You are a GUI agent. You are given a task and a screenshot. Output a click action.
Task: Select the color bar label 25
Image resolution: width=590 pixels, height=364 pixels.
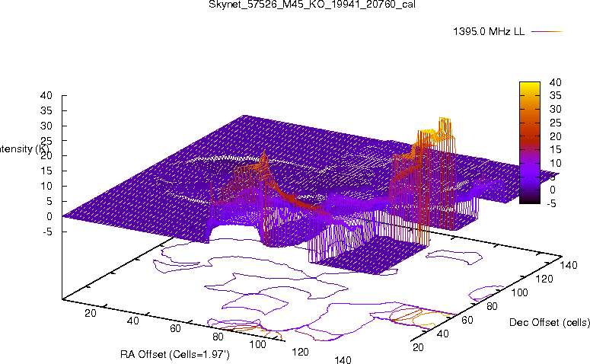[x=556, y=123]
